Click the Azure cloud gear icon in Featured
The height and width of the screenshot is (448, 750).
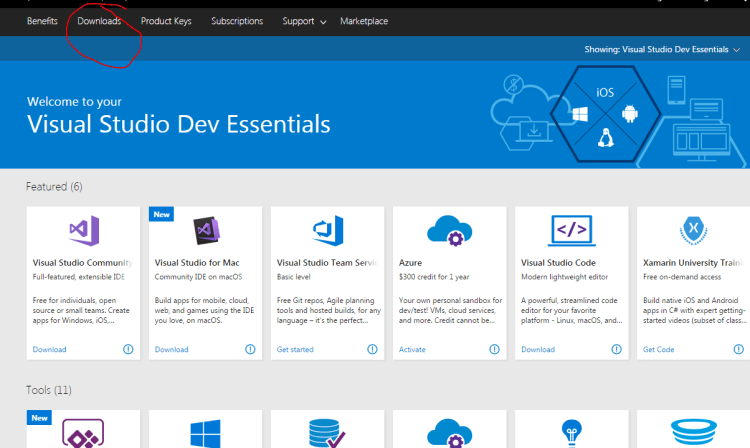click(450, 230)
